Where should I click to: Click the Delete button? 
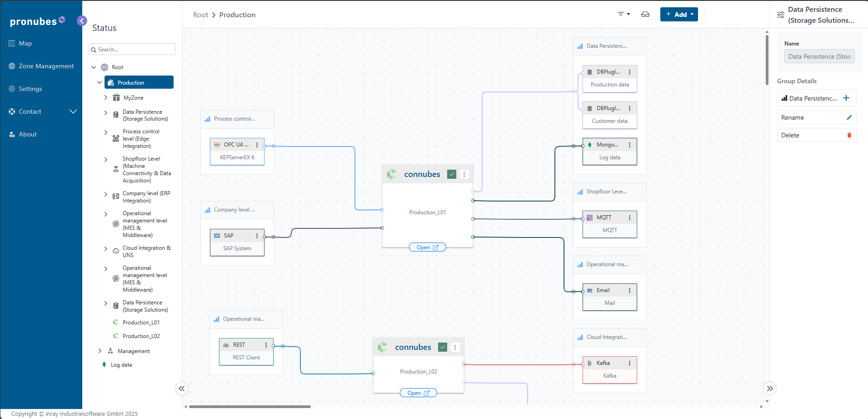(x=817, y=135)
